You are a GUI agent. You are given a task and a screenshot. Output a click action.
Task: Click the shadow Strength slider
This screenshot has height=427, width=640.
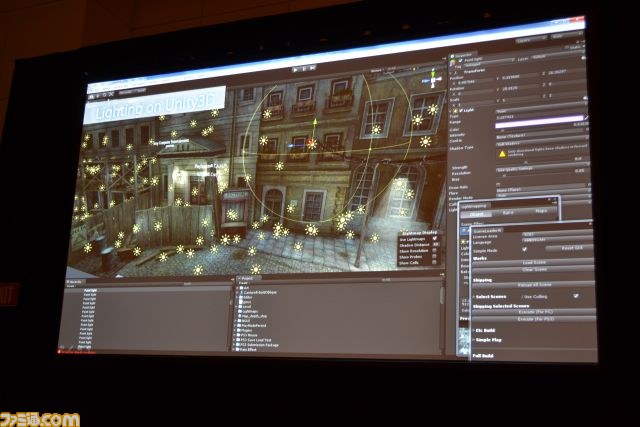[x=535, y=164]
